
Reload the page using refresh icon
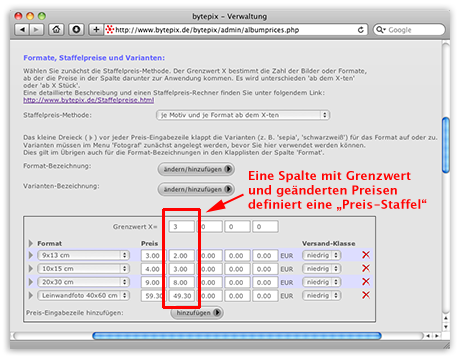click(361, 30)
